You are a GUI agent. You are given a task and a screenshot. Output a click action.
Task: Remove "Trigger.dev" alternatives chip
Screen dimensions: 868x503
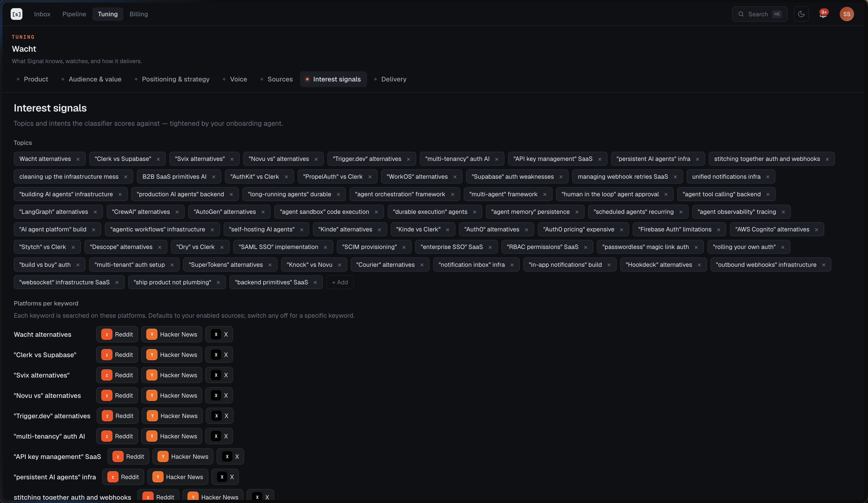[409, 159]
